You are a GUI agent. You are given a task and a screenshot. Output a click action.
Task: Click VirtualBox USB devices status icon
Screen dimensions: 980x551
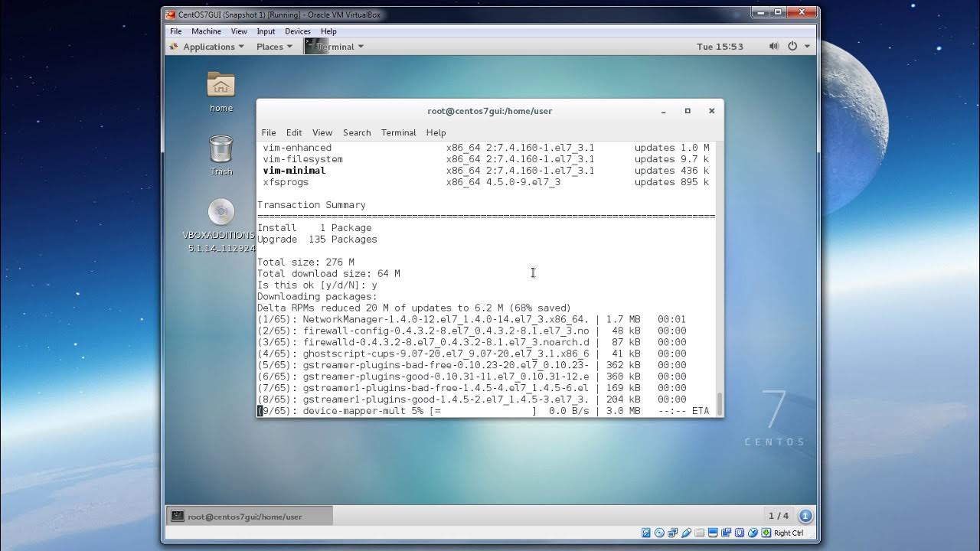[x=686, y=533]
